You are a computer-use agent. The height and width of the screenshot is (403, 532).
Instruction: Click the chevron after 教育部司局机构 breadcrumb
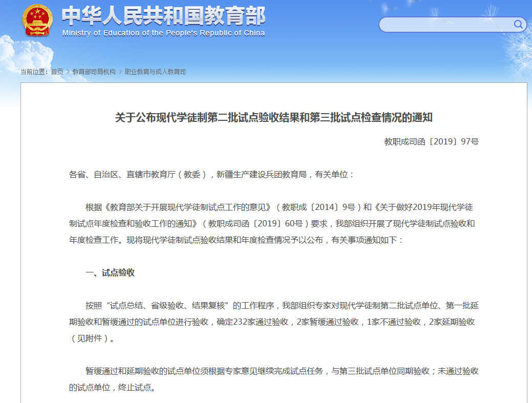coord(120,72)
